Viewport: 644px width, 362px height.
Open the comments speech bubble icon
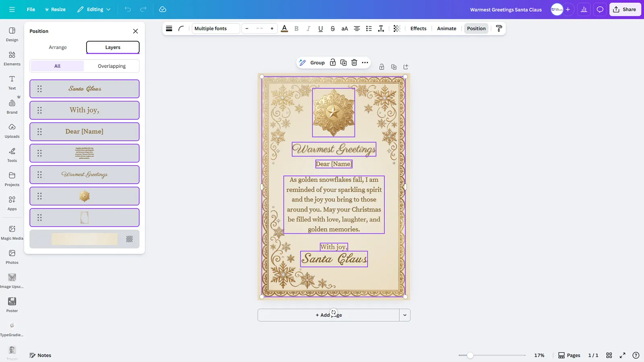click(x=600, y=9)
